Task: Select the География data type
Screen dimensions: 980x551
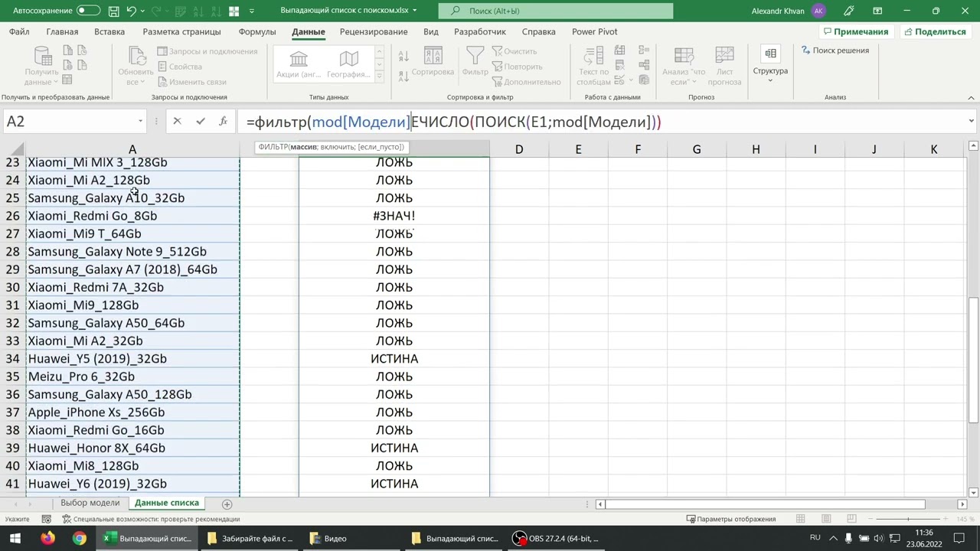Action: (x=348, y=64)
